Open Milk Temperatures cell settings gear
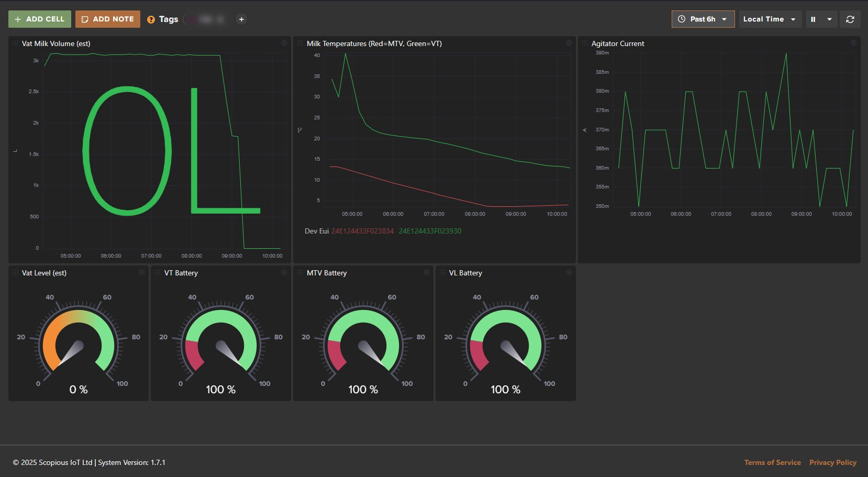The height and width of the screenshot is (477, 868). (x=569, y=43)
